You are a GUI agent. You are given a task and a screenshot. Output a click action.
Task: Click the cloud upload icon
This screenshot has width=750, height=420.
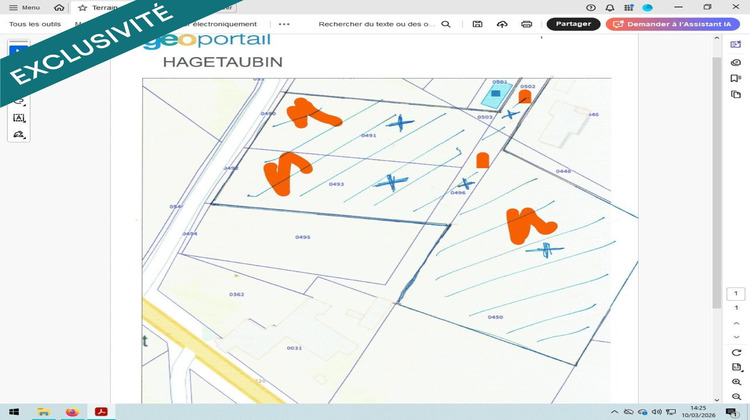[x=502, y=24]
